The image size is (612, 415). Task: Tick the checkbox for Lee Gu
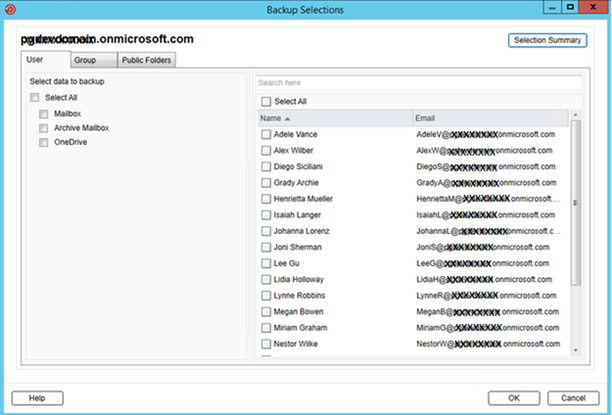(x=266, y=263)
